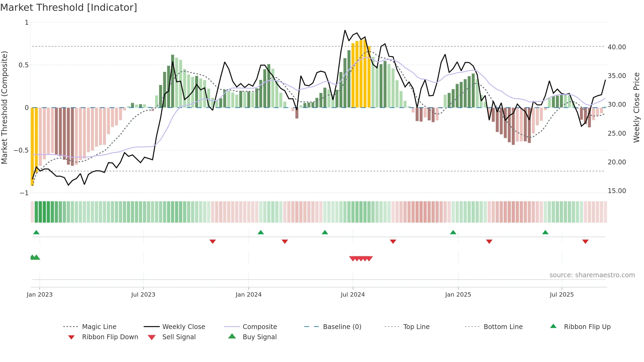644x362 pixels.
Task: Click the Market Threshold (Composite) axis title
Action: pos(4,107)
